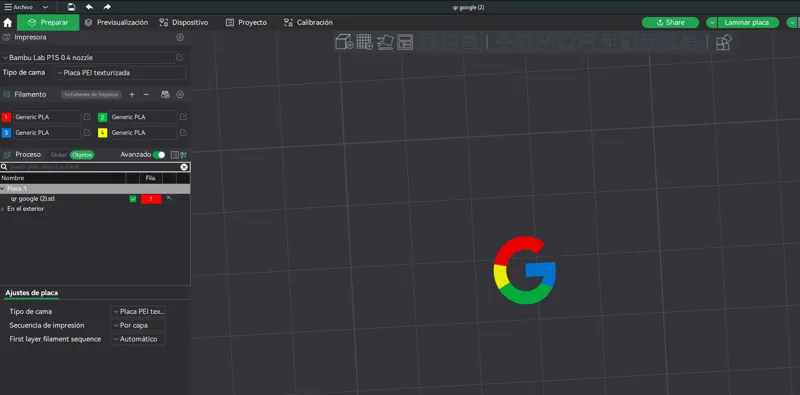Switch to the Preparar tab

(x=48, y=22)
